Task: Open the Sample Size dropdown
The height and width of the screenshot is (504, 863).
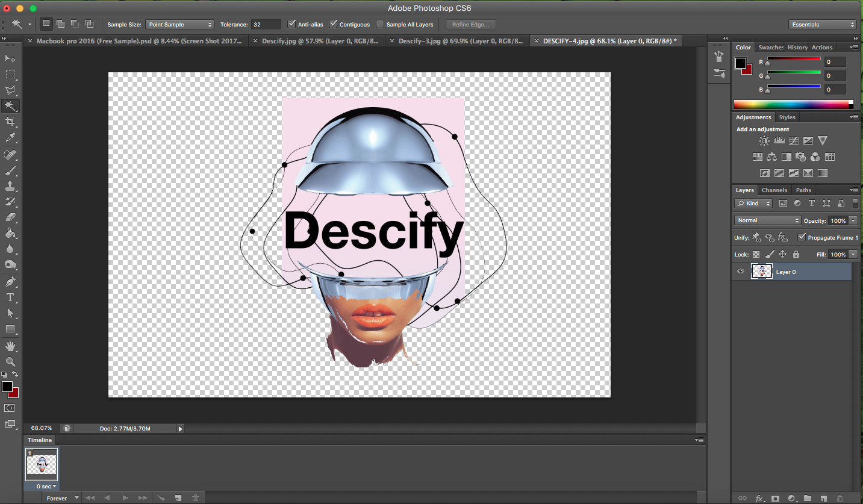Action: 179,25
